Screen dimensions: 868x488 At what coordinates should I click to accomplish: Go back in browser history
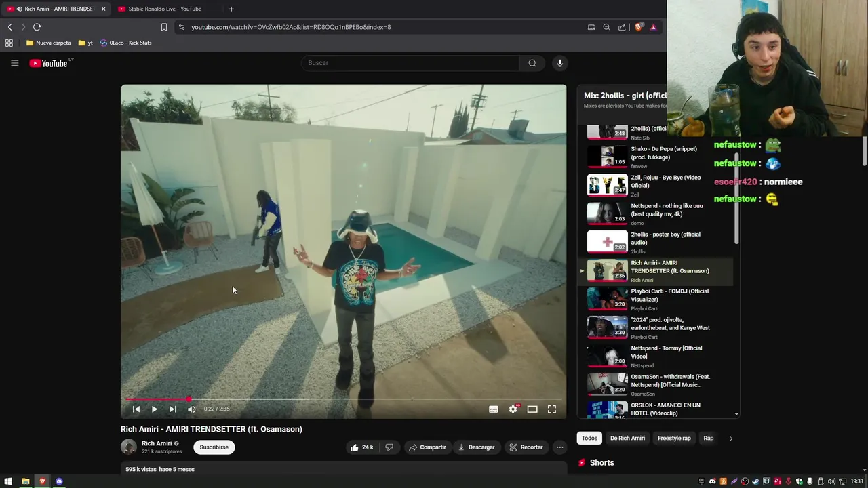pos(9,27)
